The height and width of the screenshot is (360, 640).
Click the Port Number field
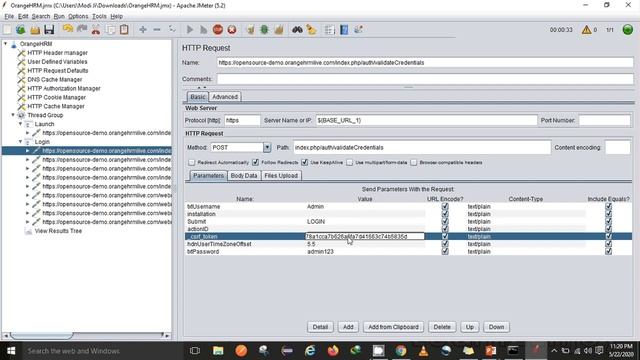pyautogui.click(x=604, y=120)
